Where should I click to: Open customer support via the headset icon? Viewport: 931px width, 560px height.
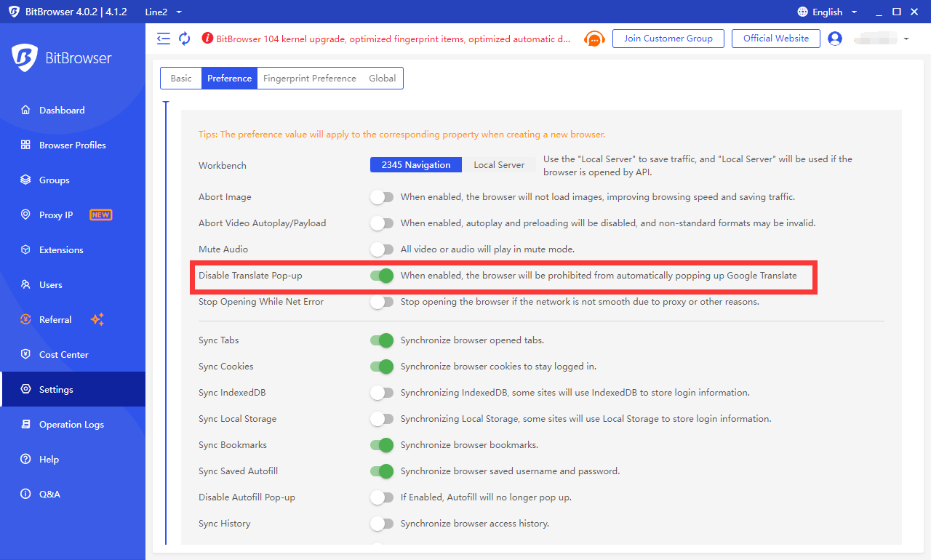pyautogui.click(x=594, y=39)
